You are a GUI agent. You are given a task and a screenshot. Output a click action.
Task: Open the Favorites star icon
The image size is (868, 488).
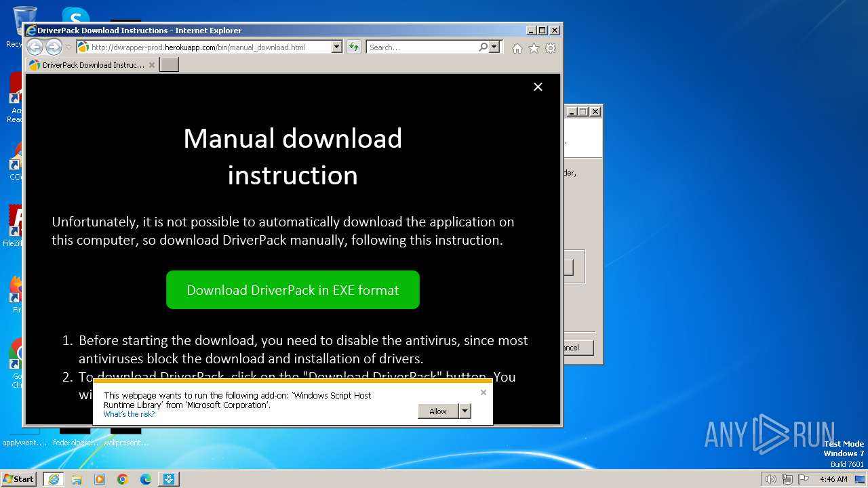(534, 48)
